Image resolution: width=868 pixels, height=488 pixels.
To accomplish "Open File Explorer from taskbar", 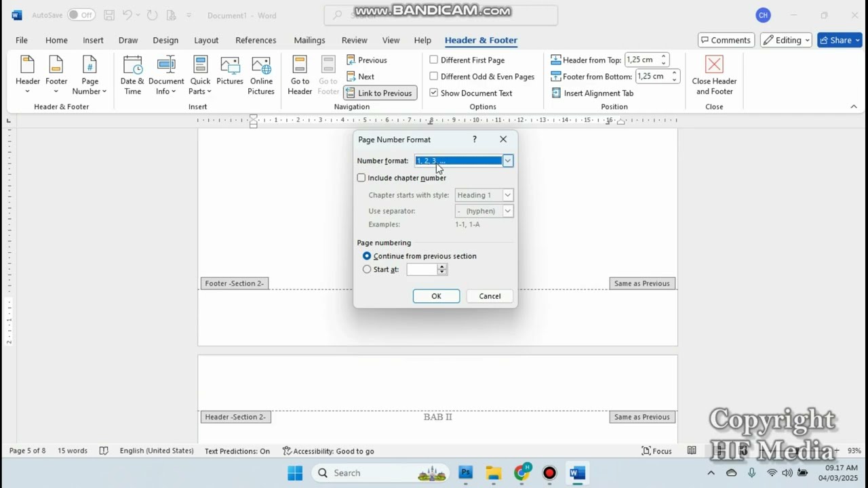I will (493, 473).
